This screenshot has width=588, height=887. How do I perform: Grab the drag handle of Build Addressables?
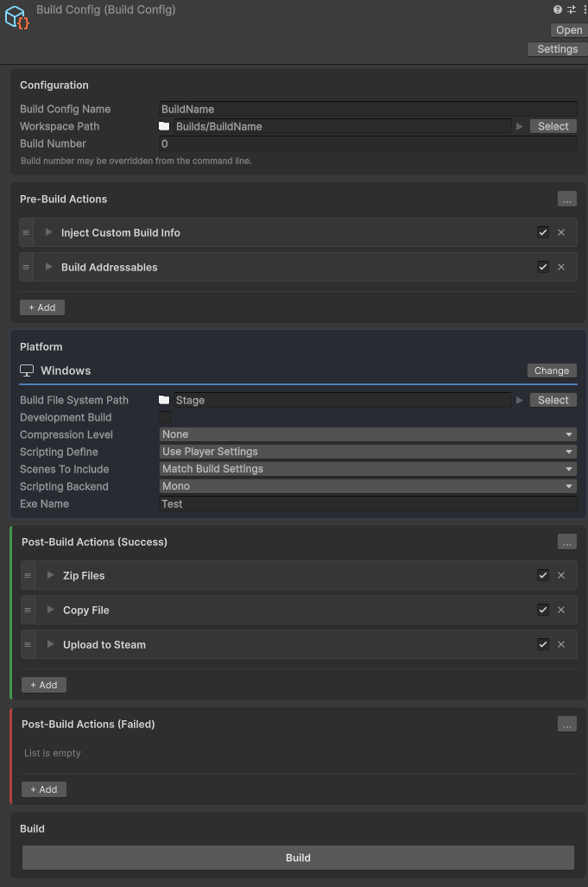click(26, 267)
